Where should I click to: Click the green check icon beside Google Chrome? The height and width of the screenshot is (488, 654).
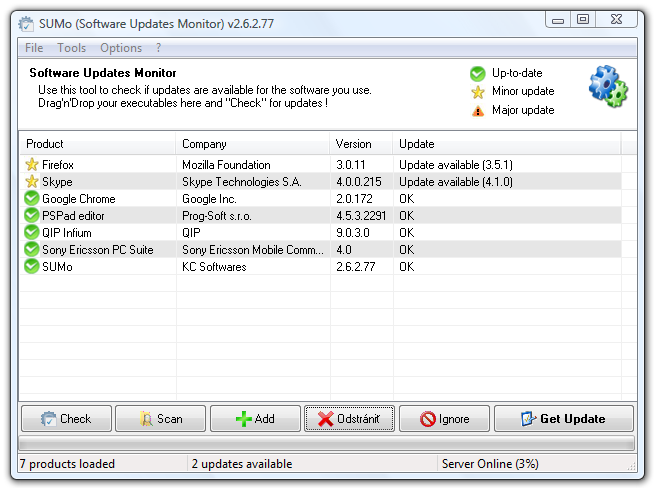[x=32, y=198]
